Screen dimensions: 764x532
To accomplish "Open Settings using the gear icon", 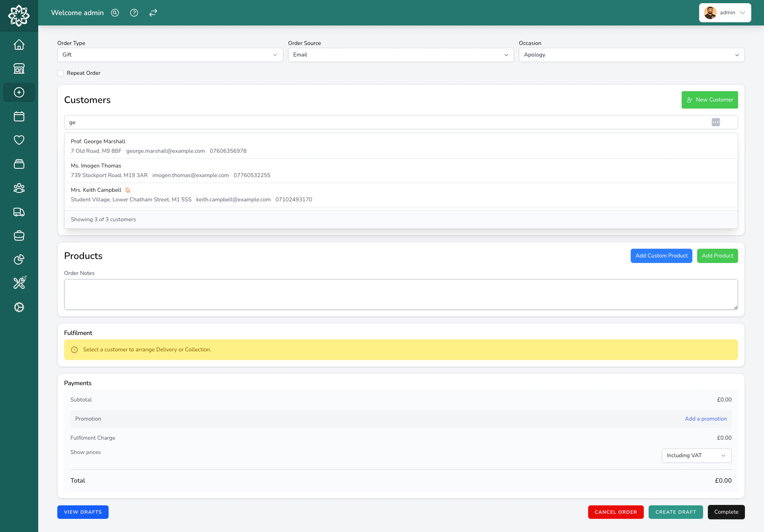I will [x=19, y=307].
